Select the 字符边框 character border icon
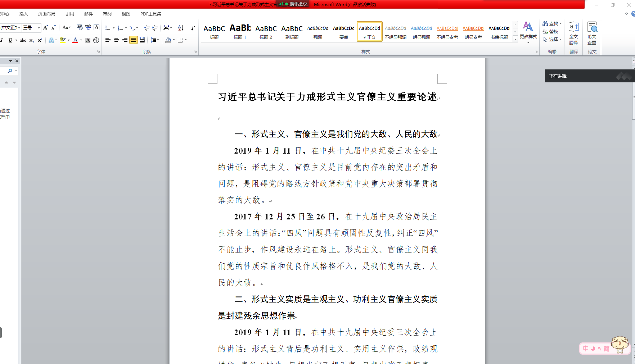The height and width of the screenshot is (364, 635). pos(96,28)
